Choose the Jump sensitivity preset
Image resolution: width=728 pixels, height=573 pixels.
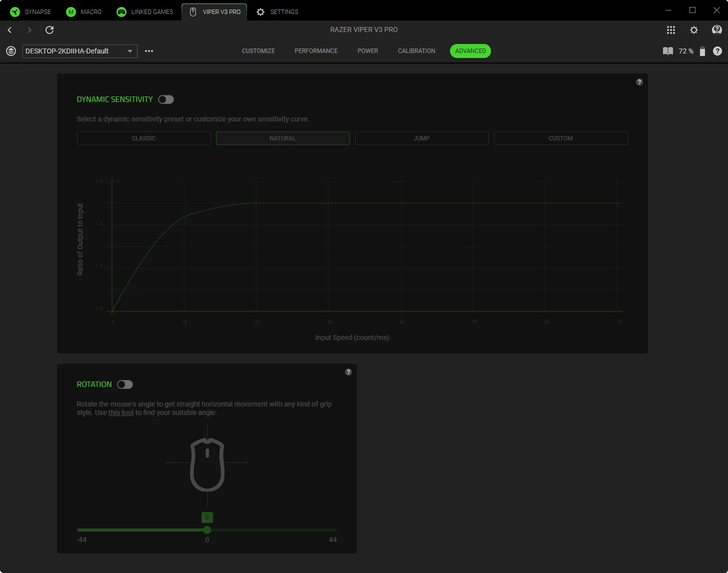click(x=422, y=138)
